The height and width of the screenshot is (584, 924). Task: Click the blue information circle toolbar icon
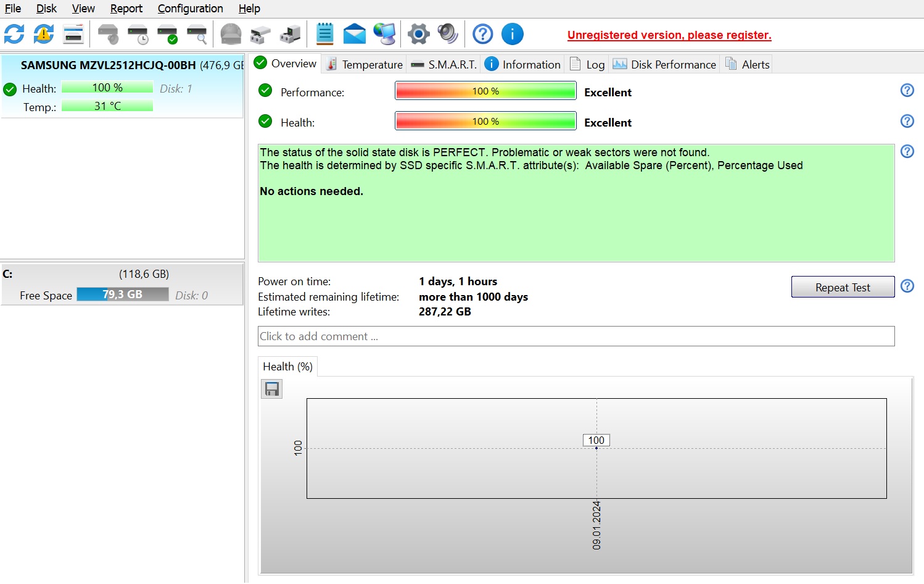click(x=512, y=34)
